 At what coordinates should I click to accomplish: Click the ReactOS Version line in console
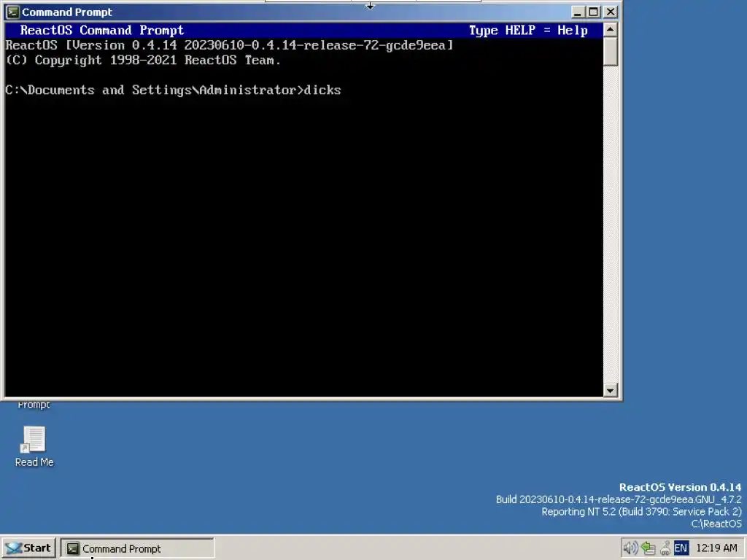[x=229, y=45]
